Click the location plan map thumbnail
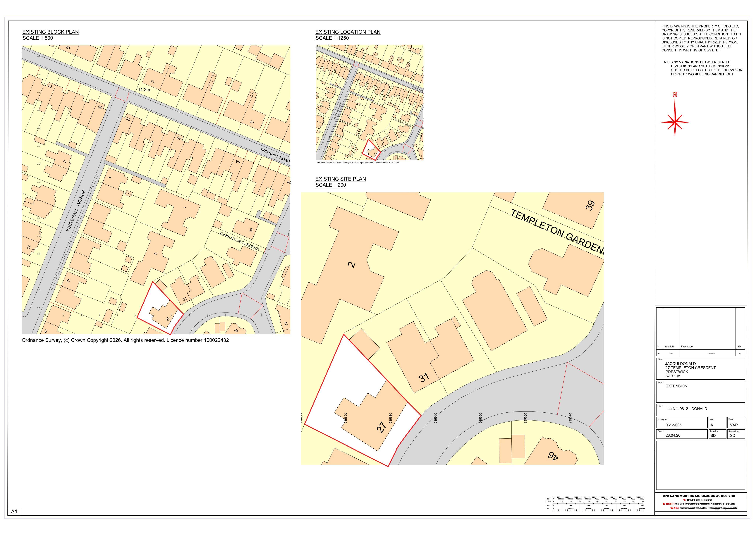The image size is (756, 534). [370, 102]
